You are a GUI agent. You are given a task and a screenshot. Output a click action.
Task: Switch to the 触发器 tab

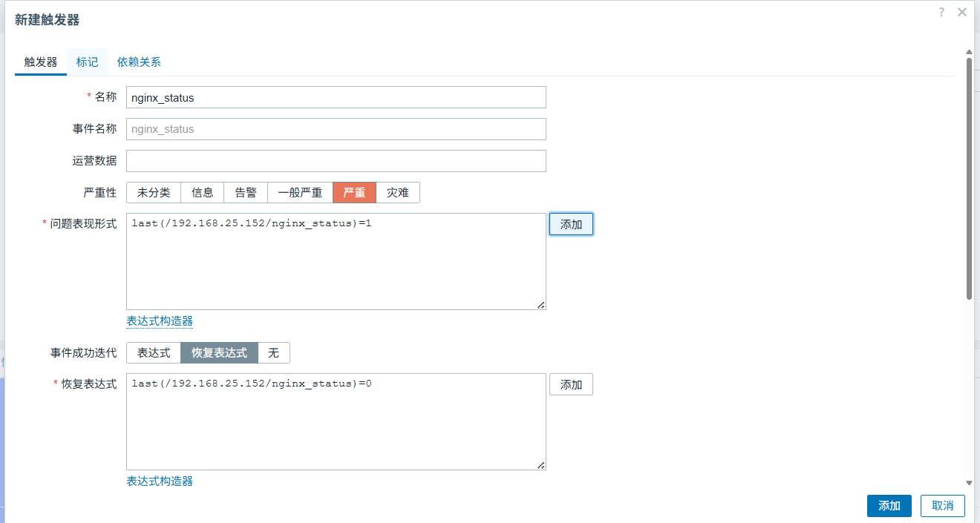(x=41, y=62)
